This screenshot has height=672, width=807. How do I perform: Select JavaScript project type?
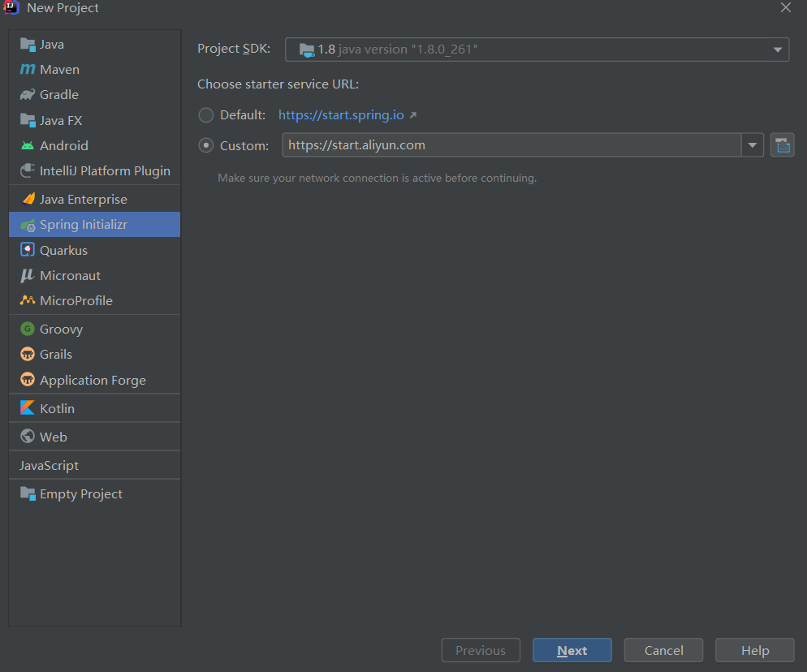(x=95, y=465)
